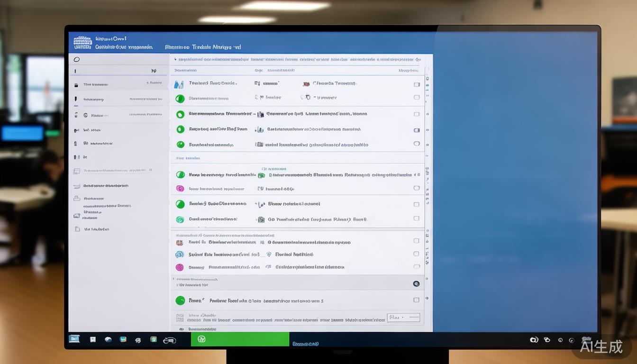The height and width of the screenshot is (364, 637).
Task: Collapse the gray highlighted section header row
Action: click(294, 282)
